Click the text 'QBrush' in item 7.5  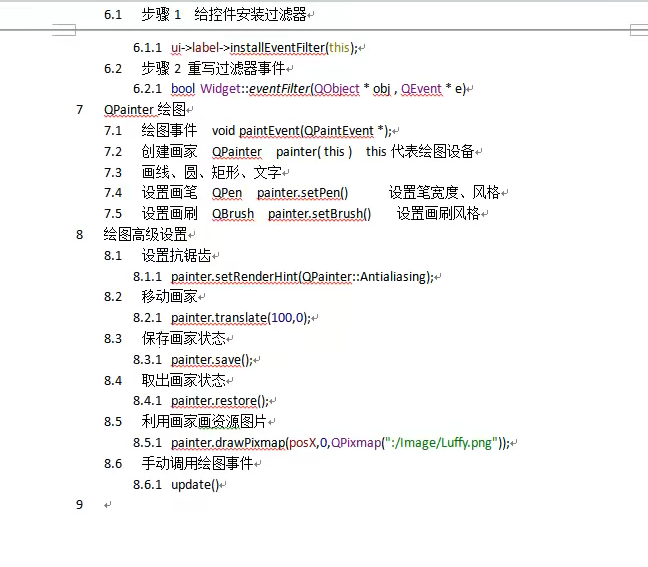[233, 214]
